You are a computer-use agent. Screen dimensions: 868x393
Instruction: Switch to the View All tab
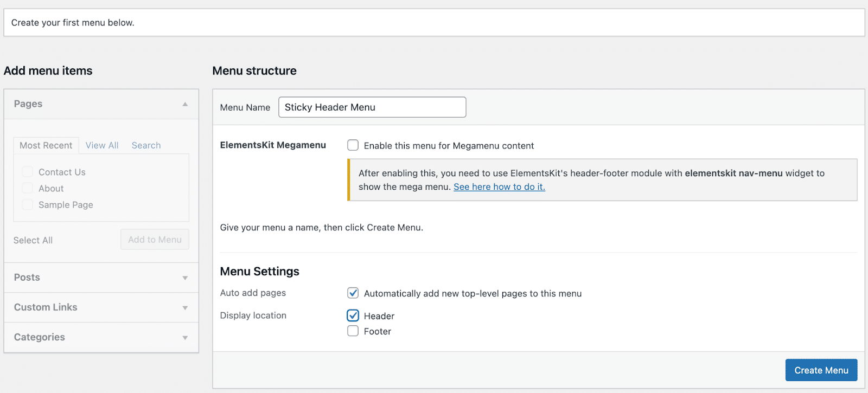102,145
